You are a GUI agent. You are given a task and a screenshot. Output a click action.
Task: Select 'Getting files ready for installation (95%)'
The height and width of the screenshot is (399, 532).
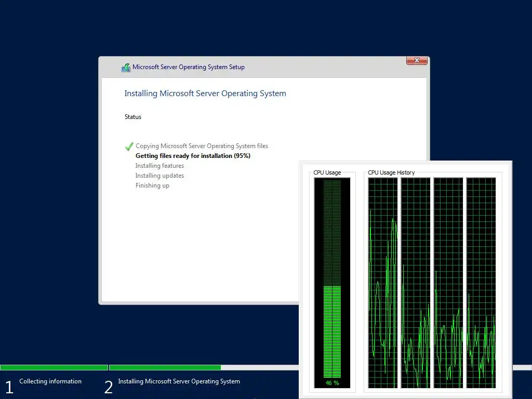click(x=193, y=156)
